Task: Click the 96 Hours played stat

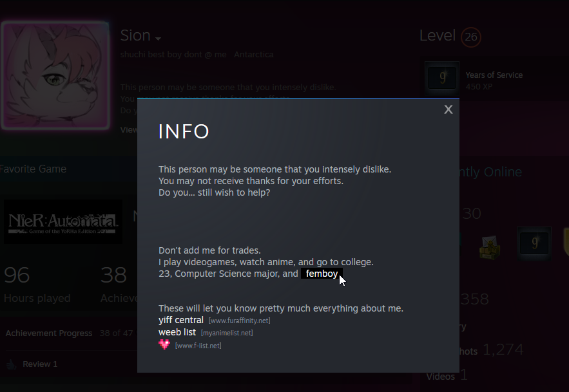Action: click(37, 284)
